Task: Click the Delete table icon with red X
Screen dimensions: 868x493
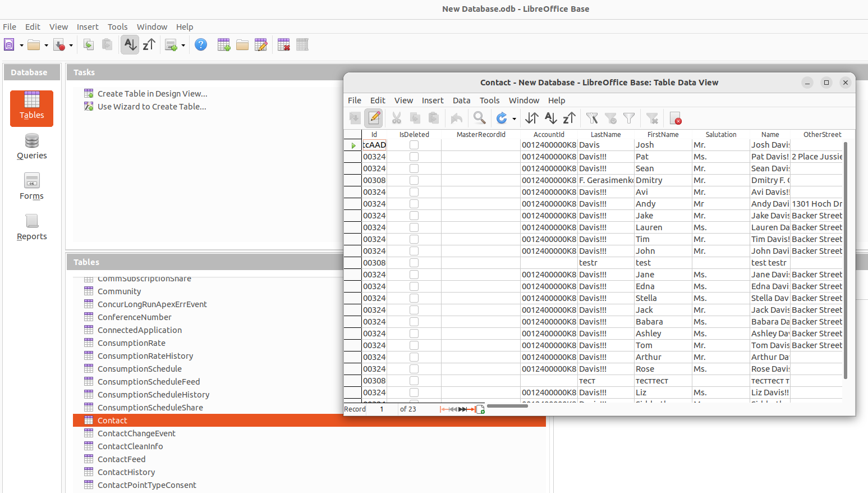Action: click(x=284, y=45)
